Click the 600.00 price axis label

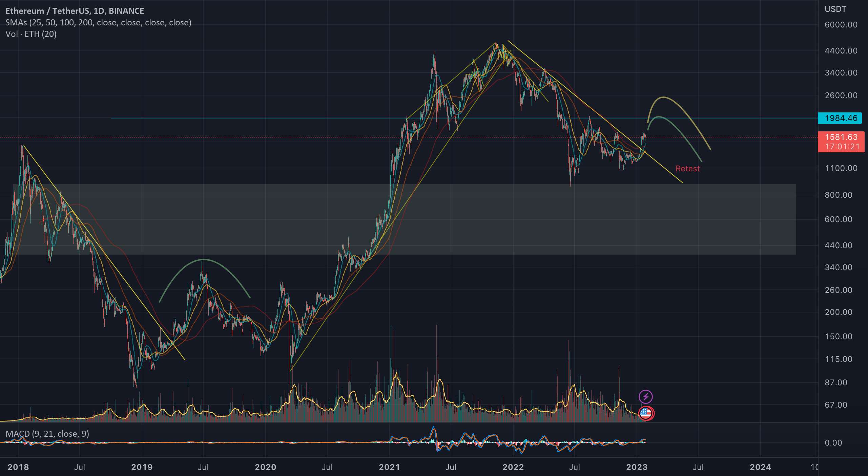click(x=838, y=219)
